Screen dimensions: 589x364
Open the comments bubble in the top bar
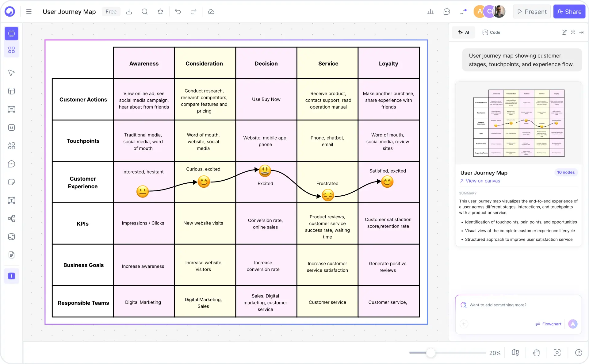(x=446, y=11)
